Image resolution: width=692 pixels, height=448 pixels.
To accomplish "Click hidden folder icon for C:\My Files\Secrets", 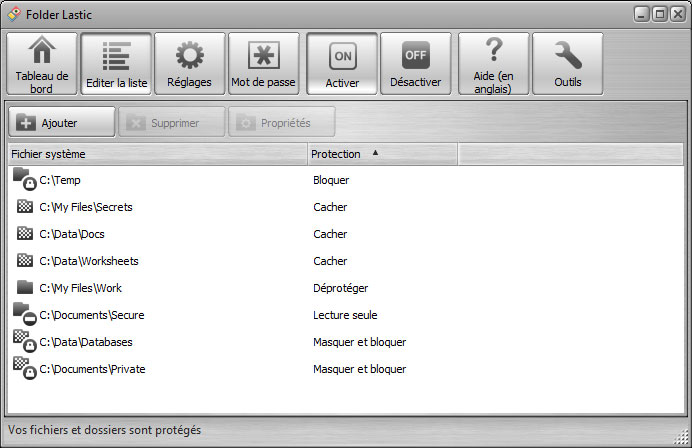I will (25, 206).
